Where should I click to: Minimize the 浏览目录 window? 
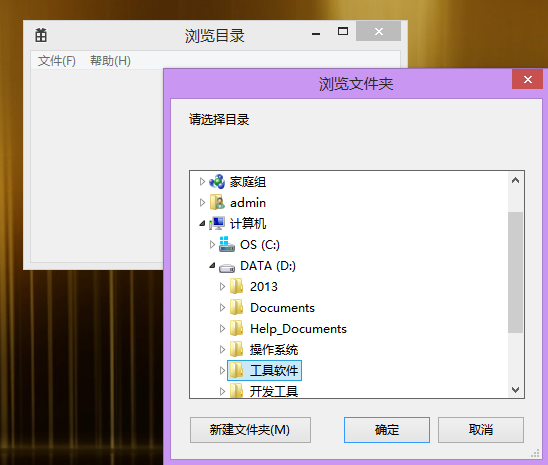316,33
